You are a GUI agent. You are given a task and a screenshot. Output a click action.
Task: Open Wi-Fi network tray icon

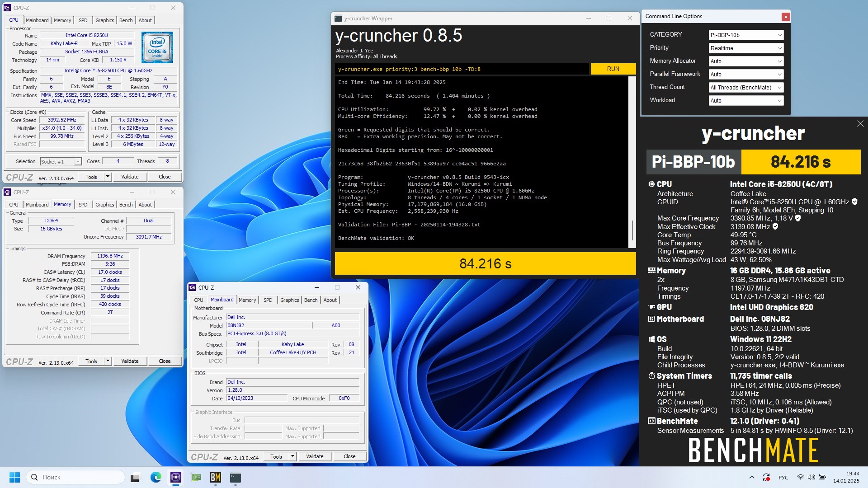pos(800,477)
